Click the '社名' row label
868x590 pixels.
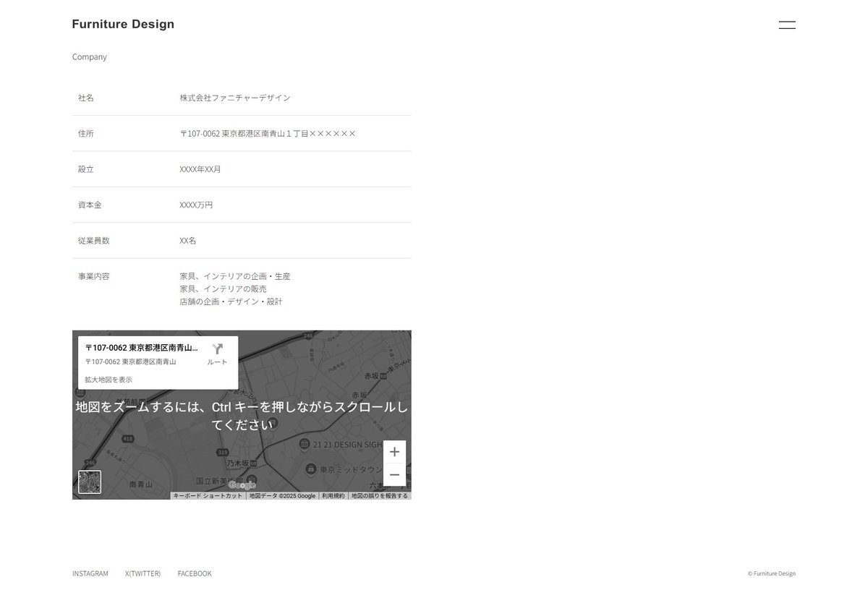86,98
